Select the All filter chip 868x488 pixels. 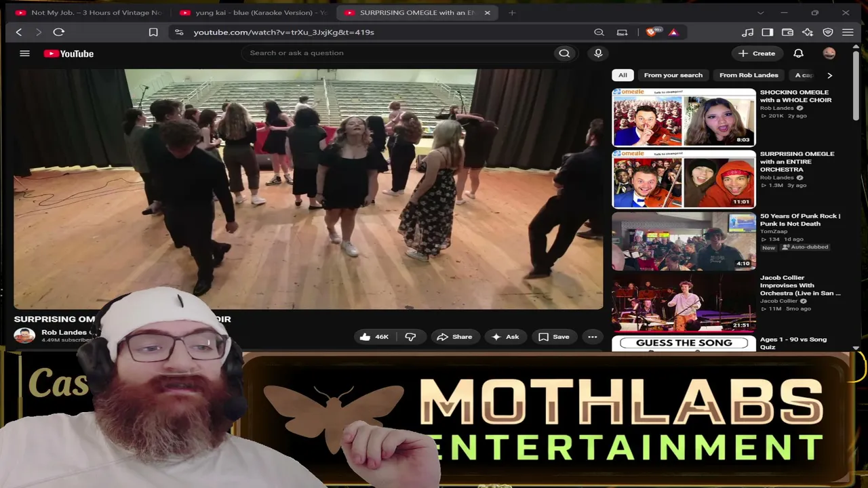pyautogui.click(x=623, y=75)
